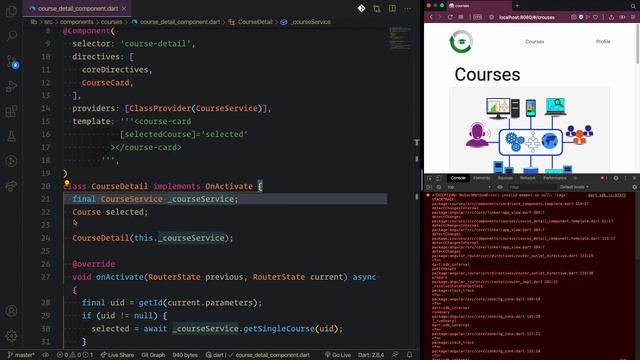The height and width of the screenshot is (360, 640).
Task: Open More Actions ellipsis in editor toolbar
Action: (407, 8)
